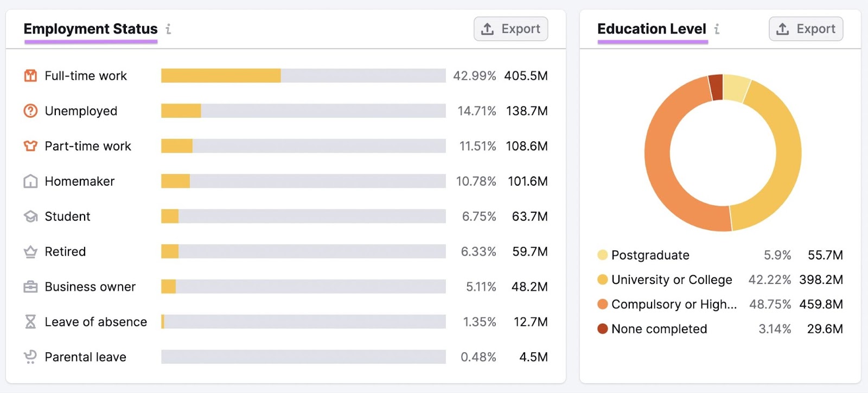
Task: Select the Postgraduate legend entry
Action: click(x=650, y=255)
